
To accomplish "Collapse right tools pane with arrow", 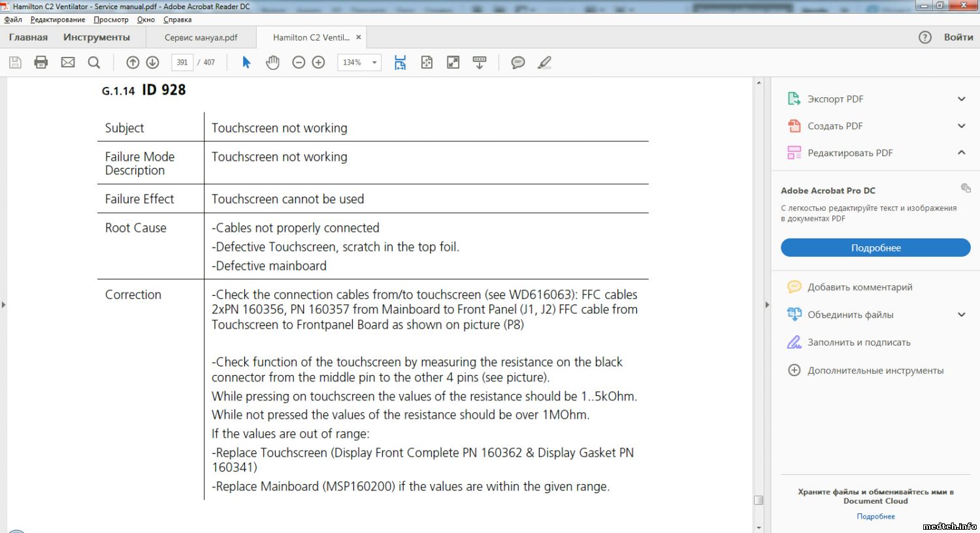I will pyautogui.click(x=767, y=304).
